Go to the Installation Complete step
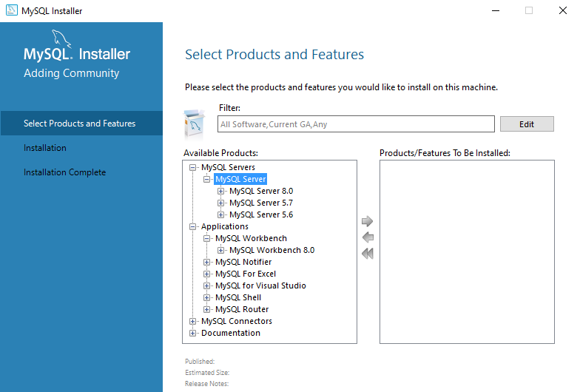Viewport: 580px width, 392px height. 65,172
